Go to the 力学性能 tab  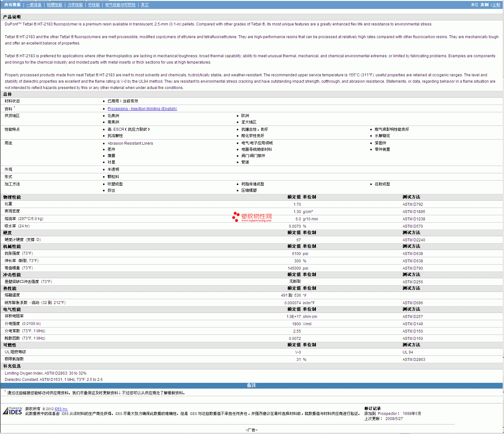[75, 5]
